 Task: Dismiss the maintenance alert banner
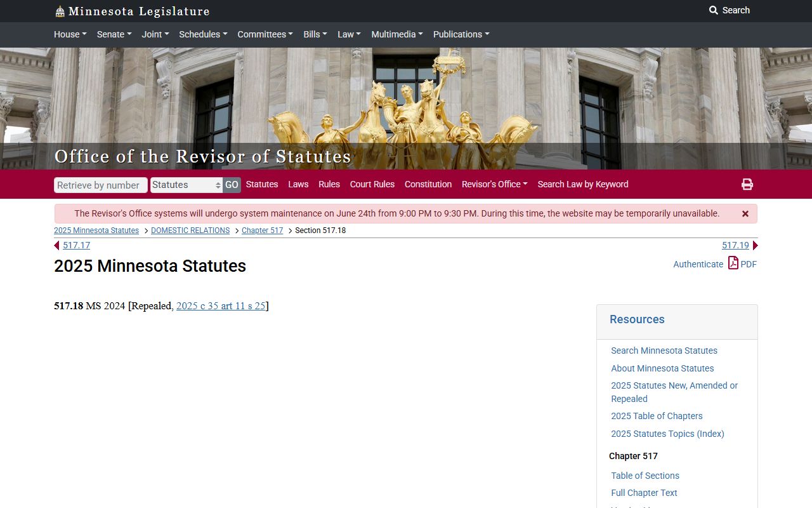tap(745, 214)
